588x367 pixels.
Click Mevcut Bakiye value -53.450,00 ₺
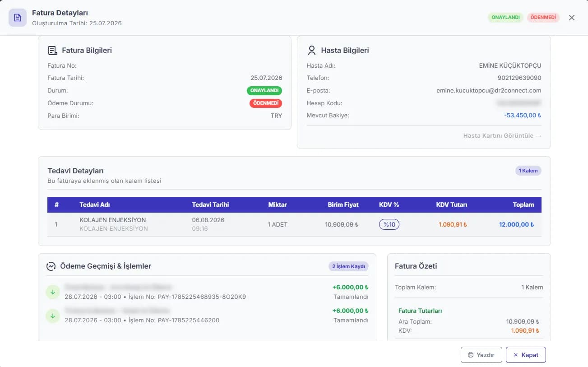tap(523, 115)
